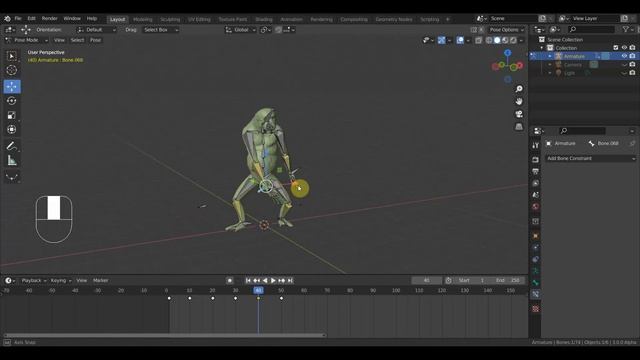Open the Output properties tab icon

536,171
